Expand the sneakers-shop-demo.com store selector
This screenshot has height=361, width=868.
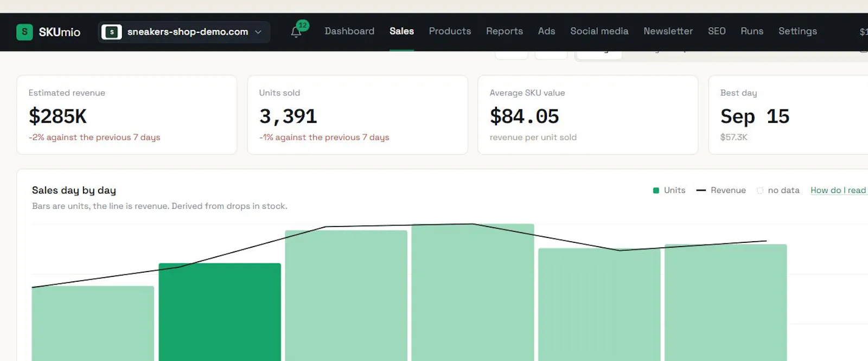point(184,32)
